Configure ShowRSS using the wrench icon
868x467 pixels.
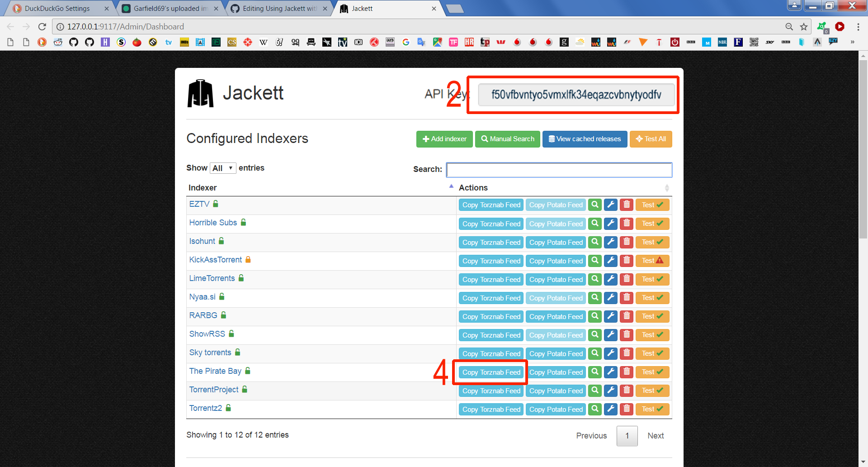pyautogui.click(x=611, y=335)
